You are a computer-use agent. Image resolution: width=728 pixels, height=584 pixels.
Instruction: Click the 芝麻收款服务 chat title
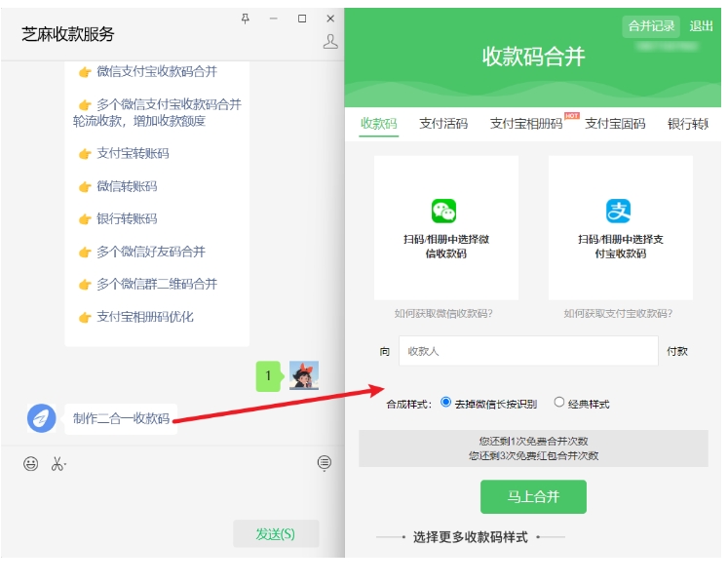pyautogui.click(x=68, y=34)
